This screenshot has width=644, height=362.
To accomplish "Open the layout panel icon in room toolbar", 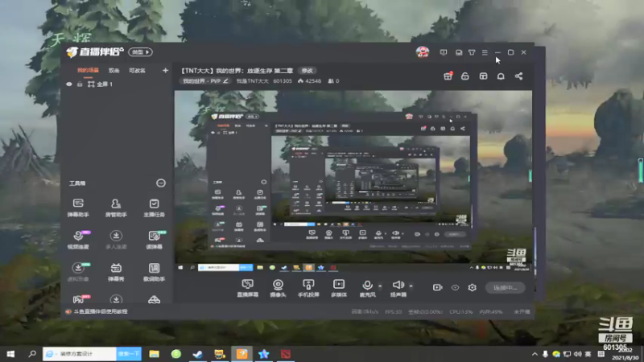I will 483,76.
